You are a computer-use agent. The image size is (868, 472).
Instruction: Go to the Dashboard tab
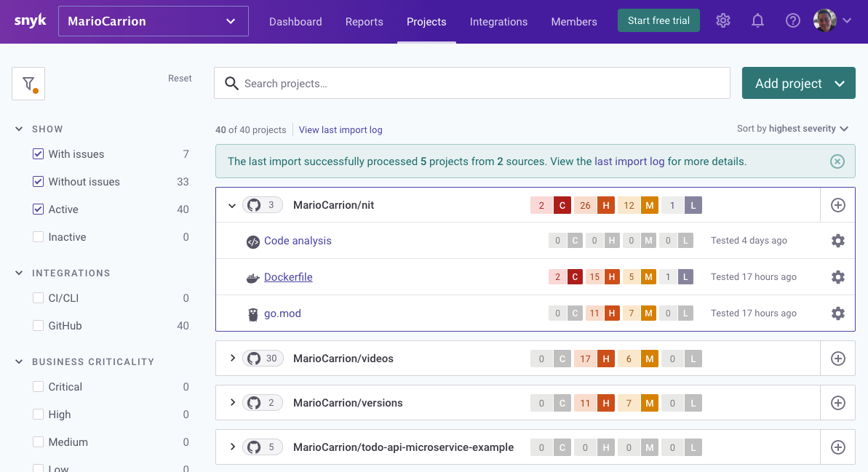295,22
